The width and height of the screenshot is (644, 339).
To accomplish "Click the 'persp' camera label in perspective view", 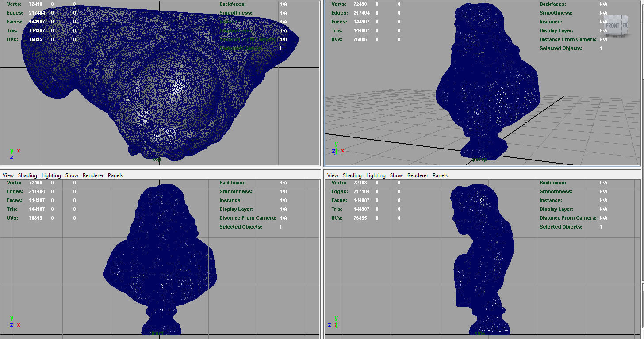I will (x=479, y=159).
